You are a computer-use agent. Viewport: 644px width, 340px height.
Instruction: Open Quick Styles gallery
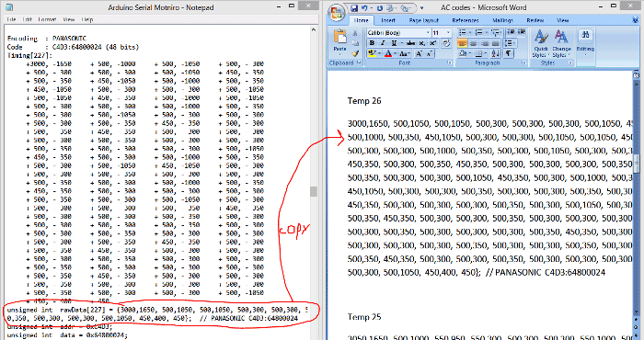pyautogui.click(x=541, y=43)
